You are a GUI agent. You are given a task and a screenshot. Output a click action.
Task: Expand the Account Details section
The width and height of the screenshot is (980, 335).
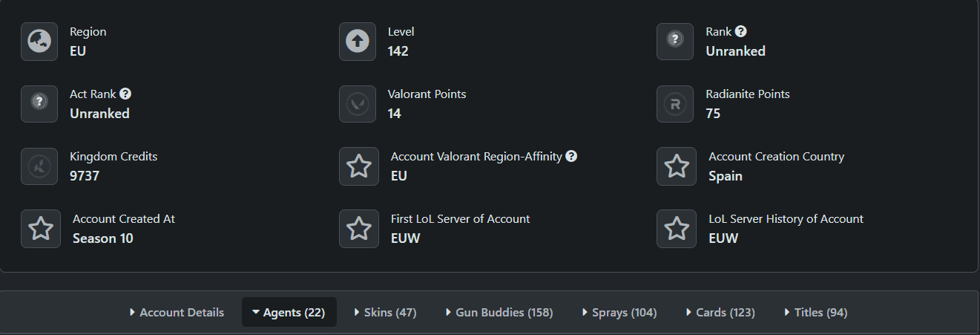[x=177, y=313]
